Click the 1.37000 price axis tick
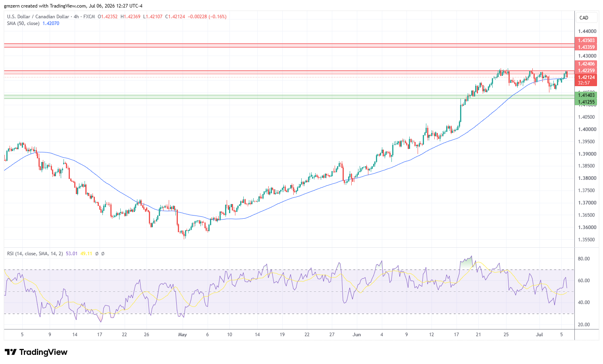603x364 pixels. pyautogui.click(x=587, y=203)
